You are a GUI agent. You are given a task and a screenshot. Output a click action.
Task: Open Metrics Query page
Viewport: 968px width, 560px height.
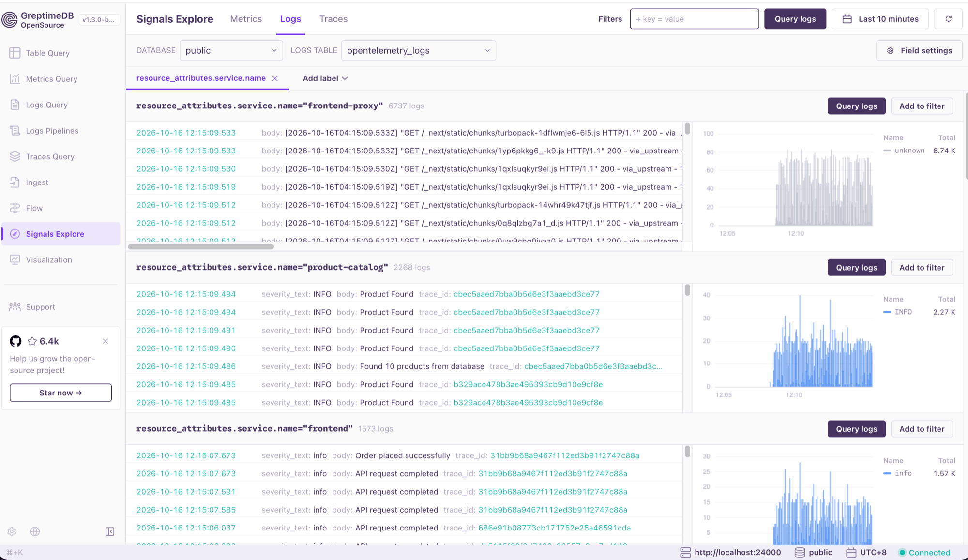(51, 79)
